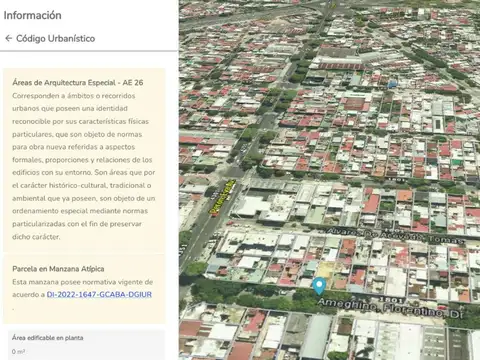Select the Parcela en Manzana Atípica heading
The height and width of the screenshot is (360, 480).
[x=58, y=269]
